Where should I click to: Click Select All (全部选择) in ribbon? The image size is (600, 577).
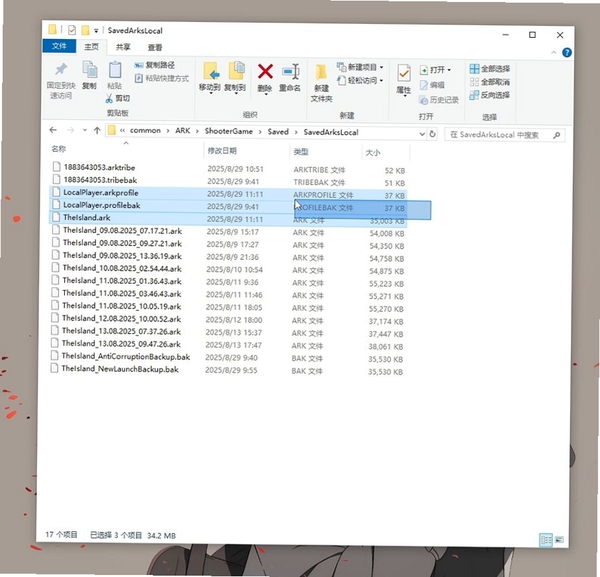tap(489, 69)
